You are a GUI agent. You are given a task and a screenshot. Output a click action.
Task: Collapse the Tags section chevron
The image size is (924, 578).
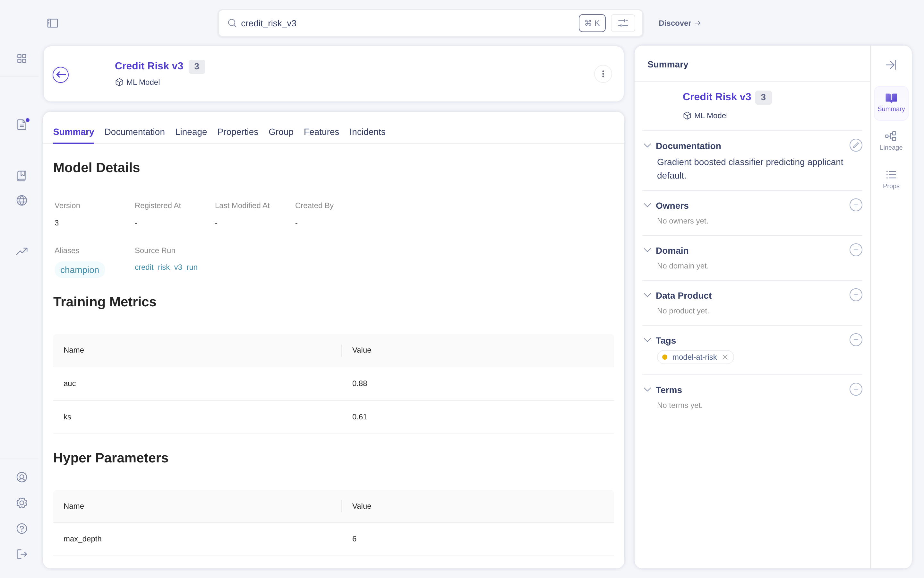coord(647,340)
